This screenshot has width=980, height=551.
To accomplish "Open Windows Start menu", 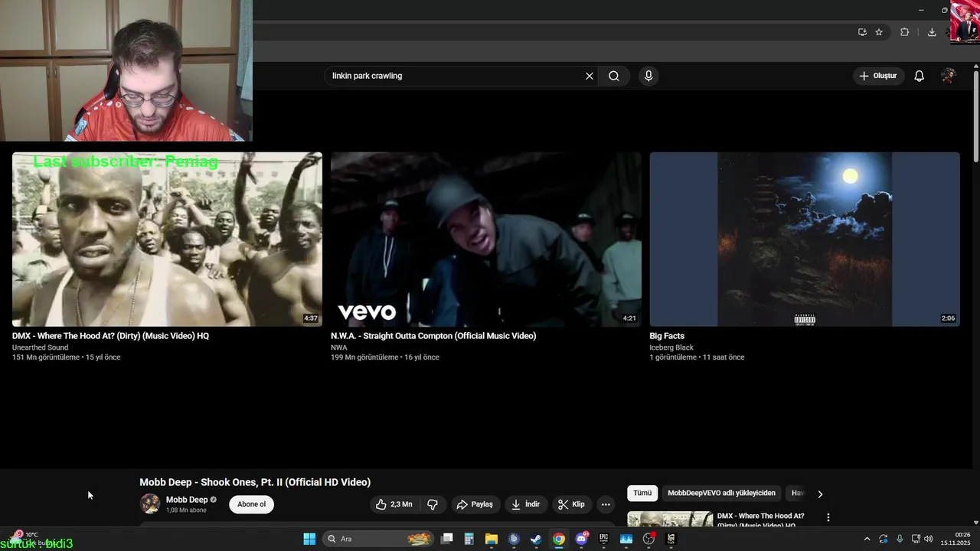I will point(309,539).
